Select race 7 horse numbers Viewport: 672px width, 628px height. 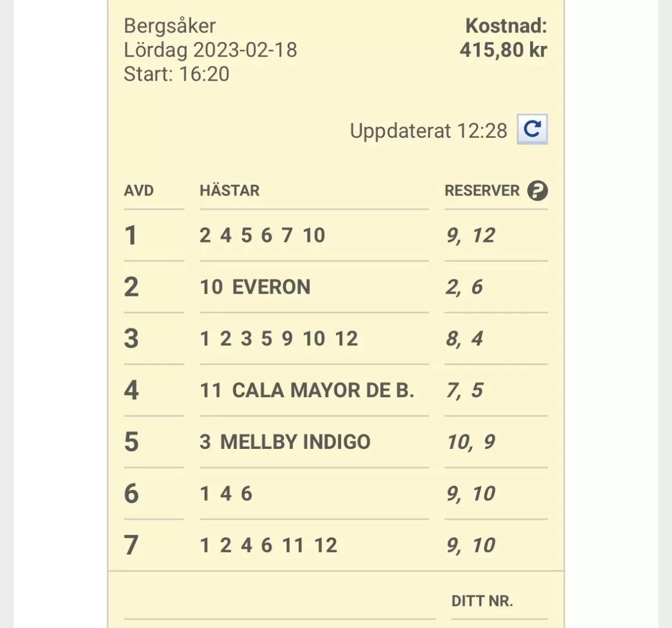[269, 545]
